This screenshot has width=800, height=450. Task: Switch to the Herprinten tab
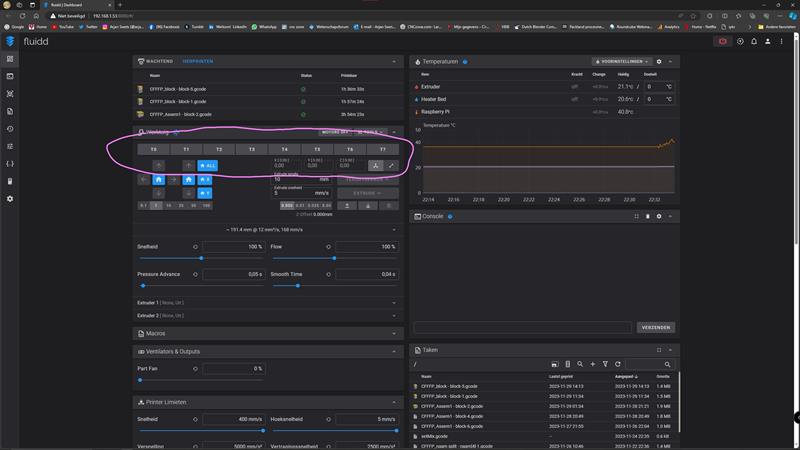pos(197,62)
